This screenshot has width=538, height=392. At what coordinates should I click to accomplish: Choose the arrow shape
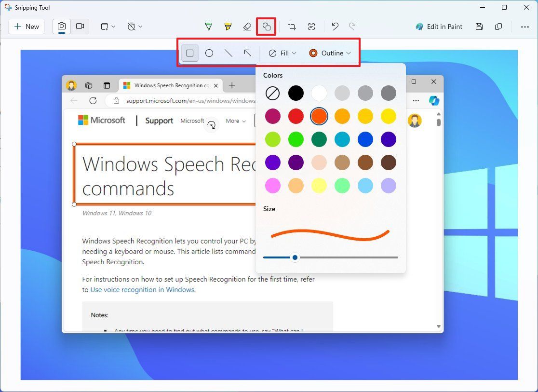coord(247,53)
